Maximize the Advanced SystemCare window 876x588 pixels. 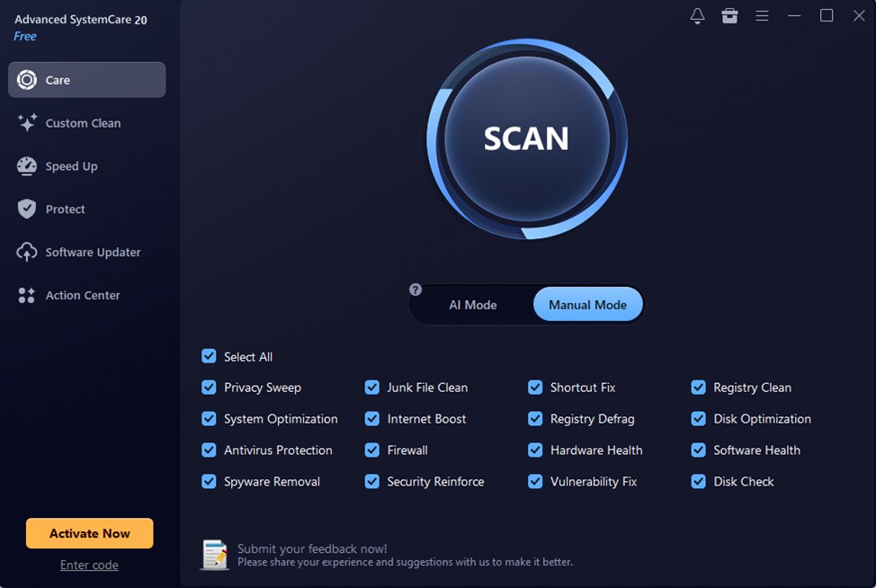click(827, 15)
